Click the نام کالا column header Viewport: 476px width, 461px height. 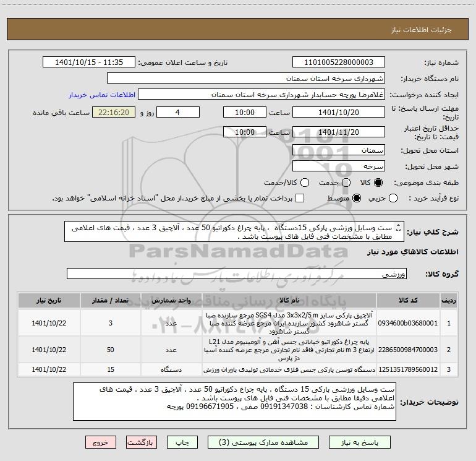coord(289,301)
